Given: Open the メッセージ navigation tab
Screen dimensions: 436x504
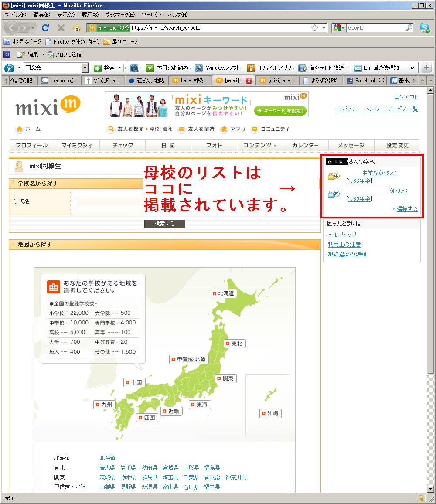Looking at the screenshot, I should [x=351, y=146].
